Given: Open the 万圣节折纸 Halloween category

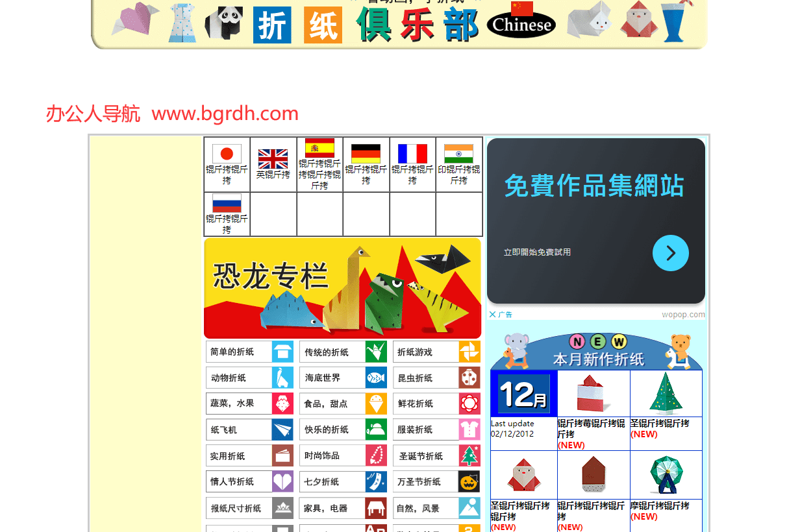Looking at the screenshot, I should [436, 481].
